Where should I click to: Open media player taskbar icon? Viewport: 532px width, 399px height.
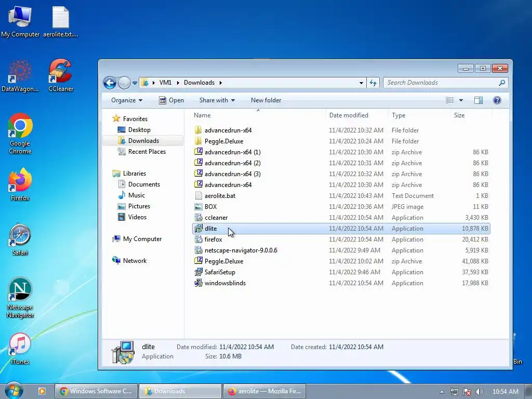point(42,391)
